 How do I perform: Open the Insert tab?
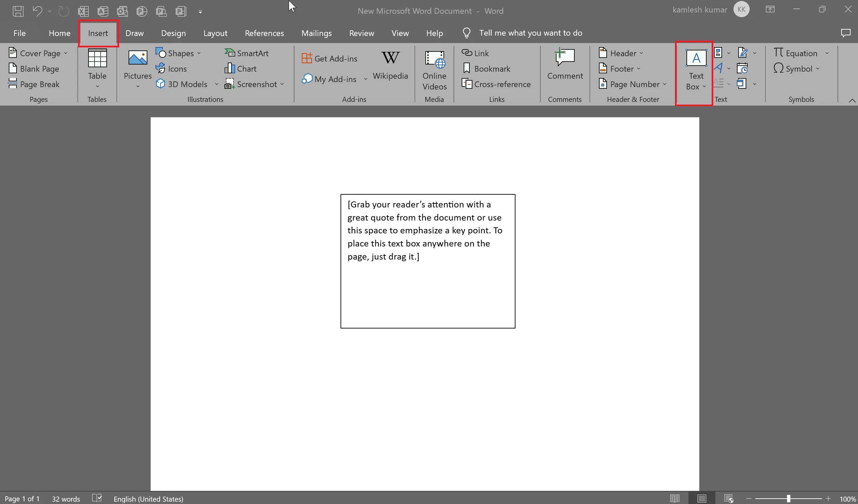97,33
